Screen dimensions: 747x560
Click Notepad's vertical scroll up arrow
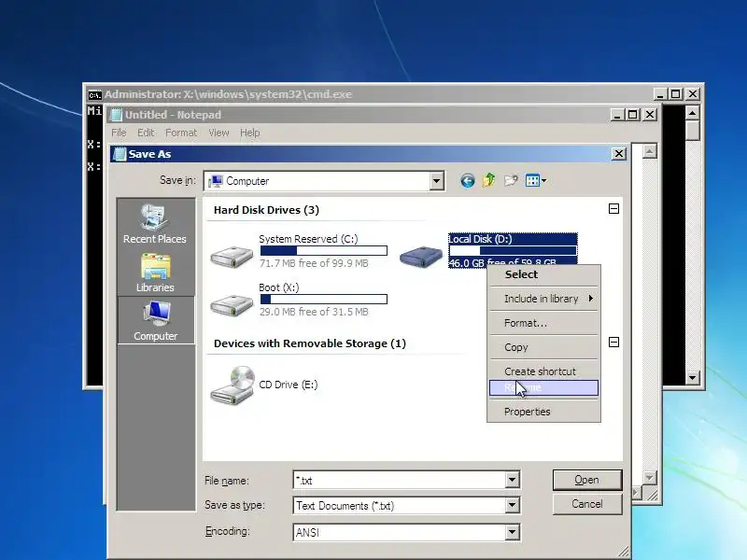coord(649,152)
